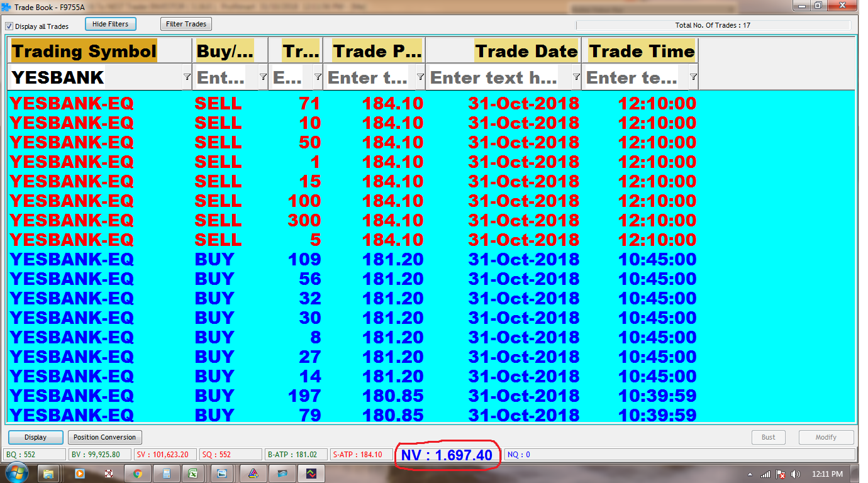The height and width of the screenshot is (483, 868).
Task: Open the Trading Symbol column filter dropdown
Action: pyautogui.click(x=187, y=77)
